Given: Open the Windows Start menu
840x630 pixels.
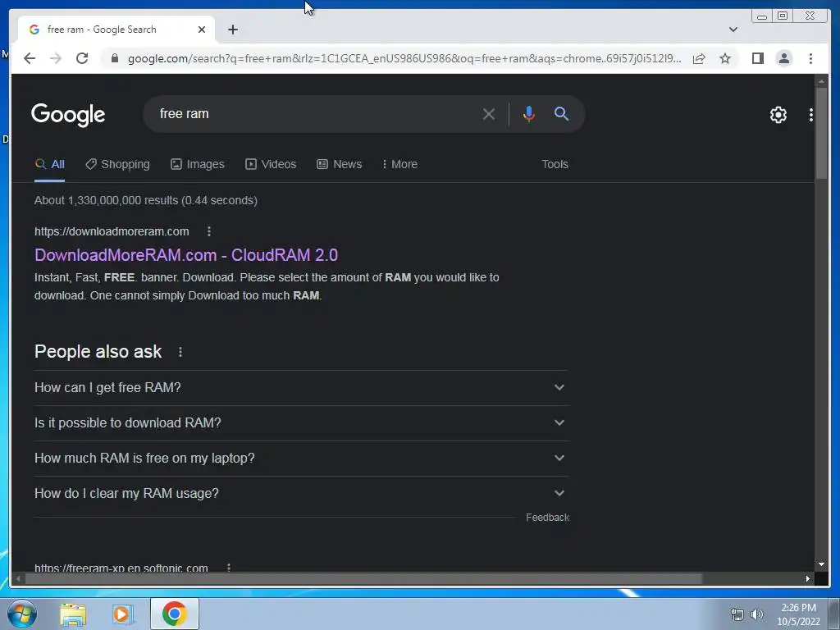Looking at the screenshot, I should point(22,614).
